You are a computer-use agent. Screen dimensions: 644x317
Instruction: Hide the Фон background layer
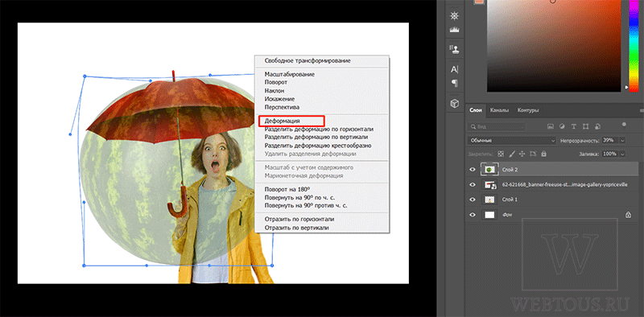click(x=473, y=215)
